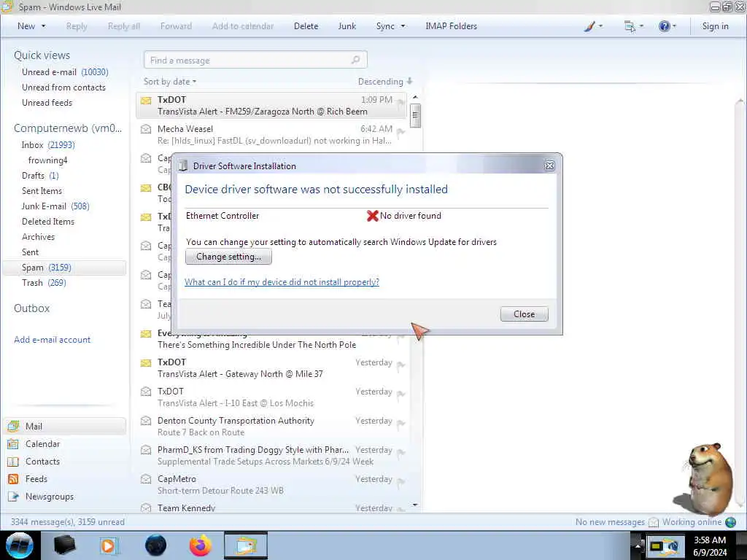
Task: Select the Spam folder
Action: pyautogui.click(x=64, y=268)
